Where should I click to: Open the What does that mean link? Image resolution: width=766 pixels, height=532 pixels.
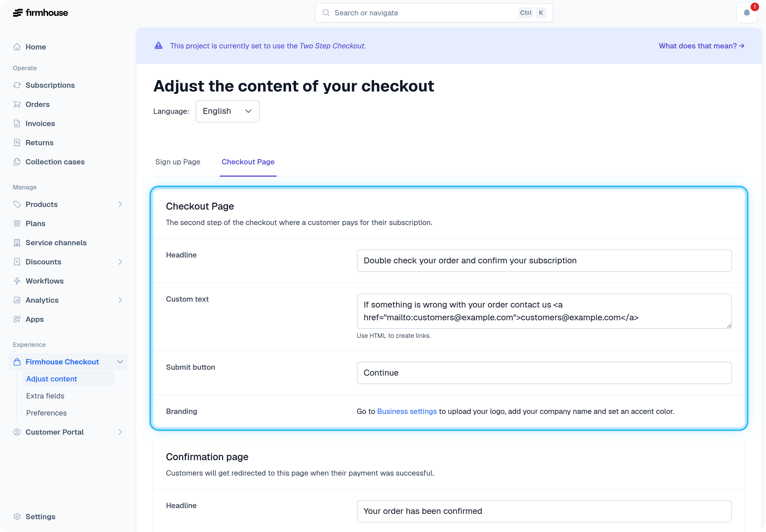coord(701,46)
